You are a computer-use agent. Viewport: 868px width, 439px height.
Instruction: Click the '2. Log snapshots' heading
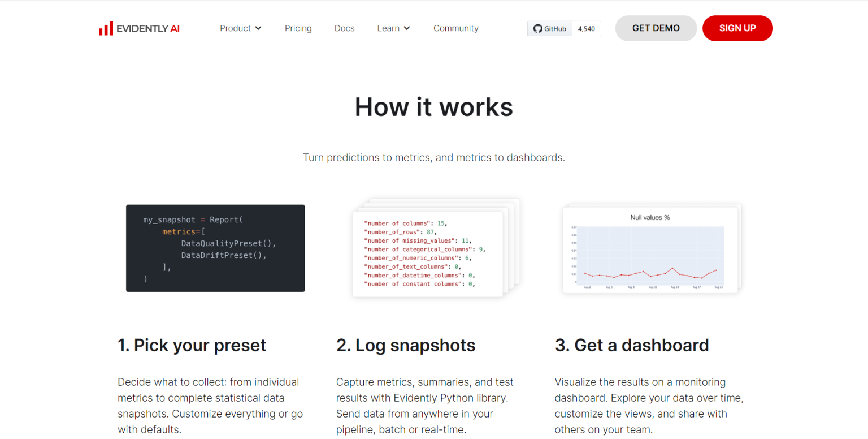pyautogui.click(x=405, y=345)
